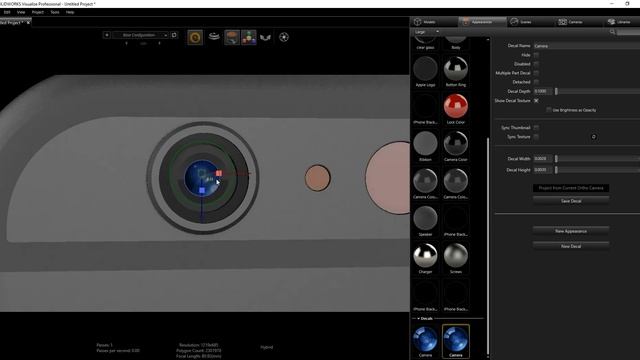Select the Speaker appearance

pos(425,221)
